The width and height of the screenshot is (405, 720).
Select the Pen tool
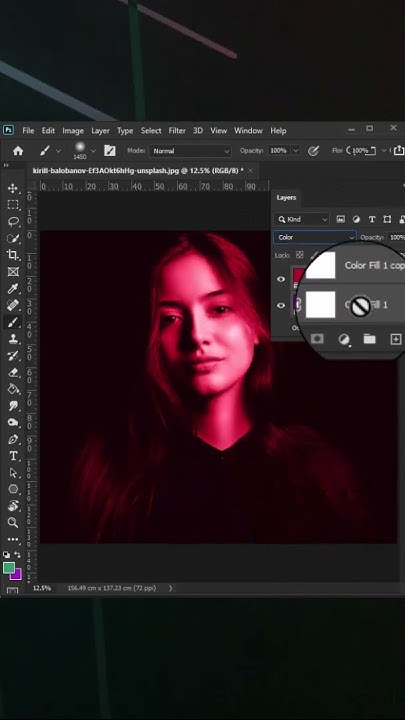[x=13, y=439]
